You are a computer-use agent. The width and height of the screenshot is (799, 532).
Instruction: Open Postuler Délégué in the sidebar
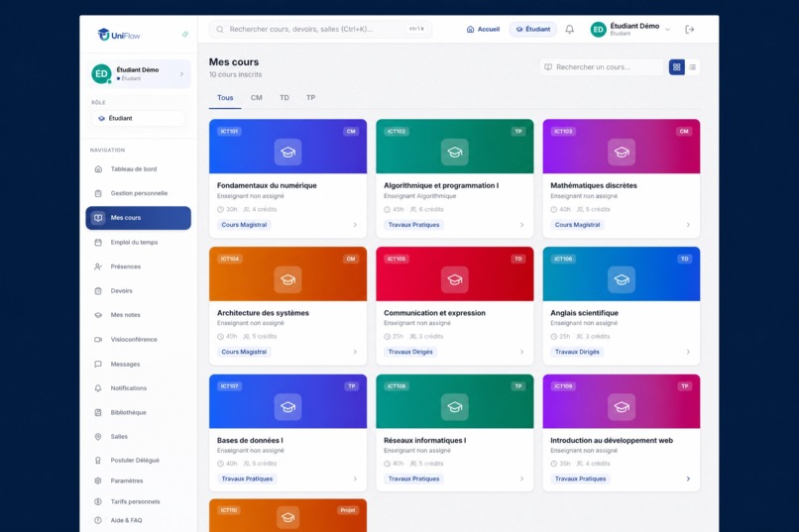(138, 461)
